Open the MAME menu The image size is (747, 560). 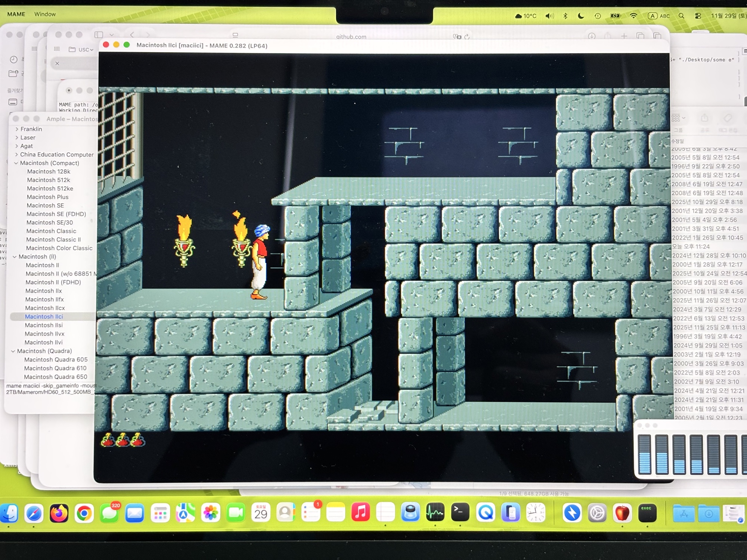16,14
